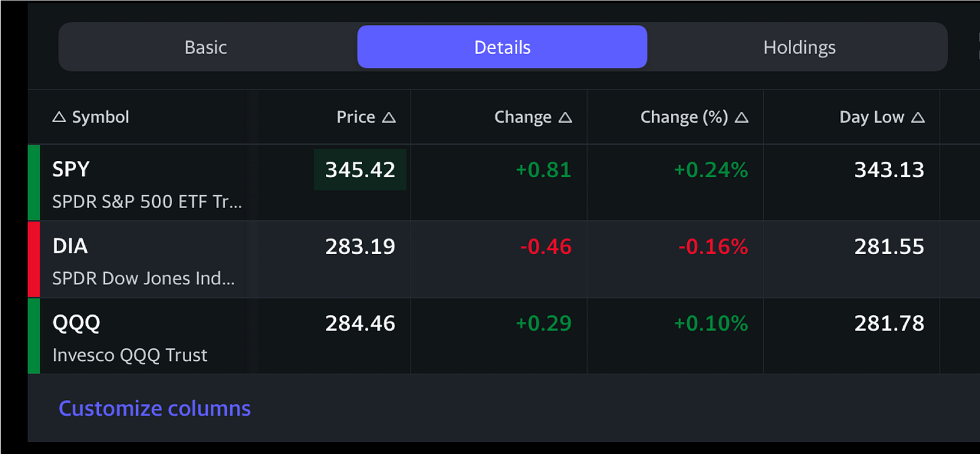Click the DIA percent change -0.16%
The height and width of the screenshot is (454, 980).
coord(713,247)
